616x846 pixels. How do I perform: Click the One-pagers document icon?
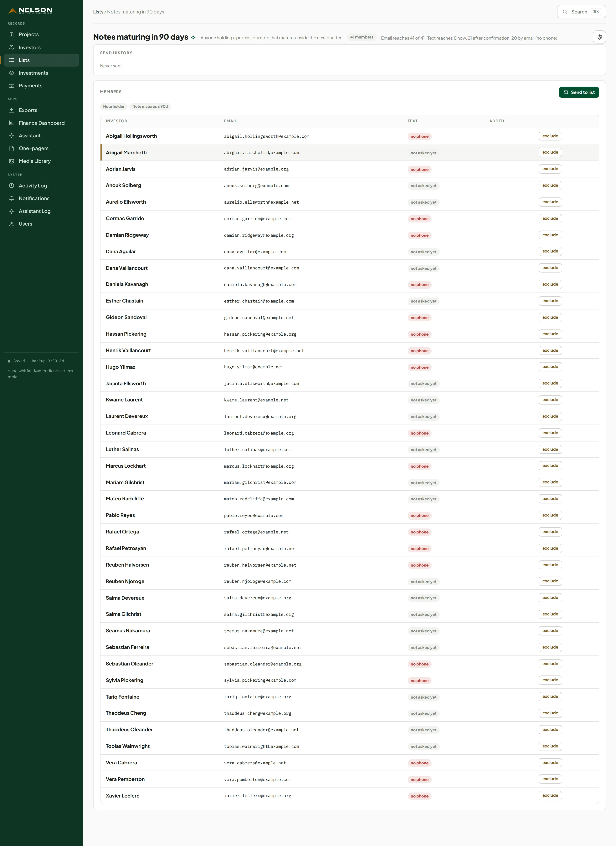(x=12, y=148)
